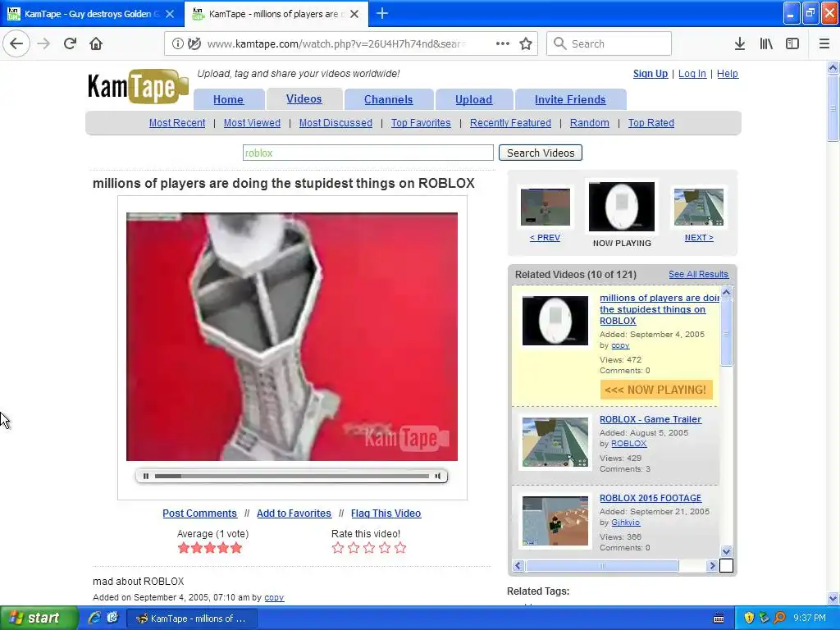Click the KamTape logo
840x630 pixels.
[138, 85]
